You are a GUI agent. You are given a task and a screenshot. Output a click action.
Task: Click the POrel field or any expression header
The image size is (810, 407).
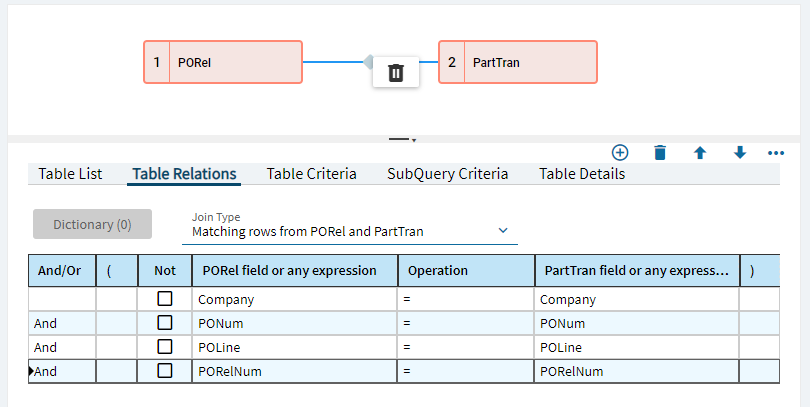tap(294, 271)
